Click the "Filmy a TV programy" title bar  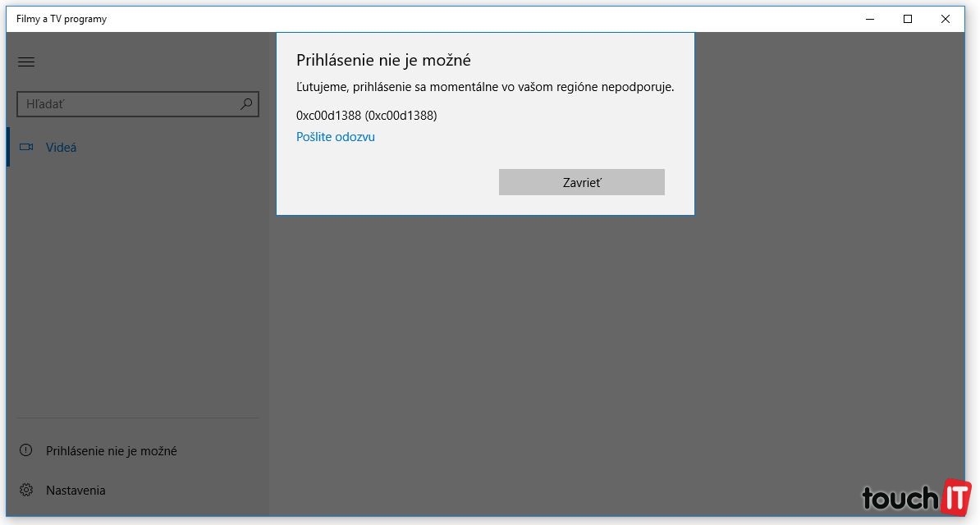(410, 19)
